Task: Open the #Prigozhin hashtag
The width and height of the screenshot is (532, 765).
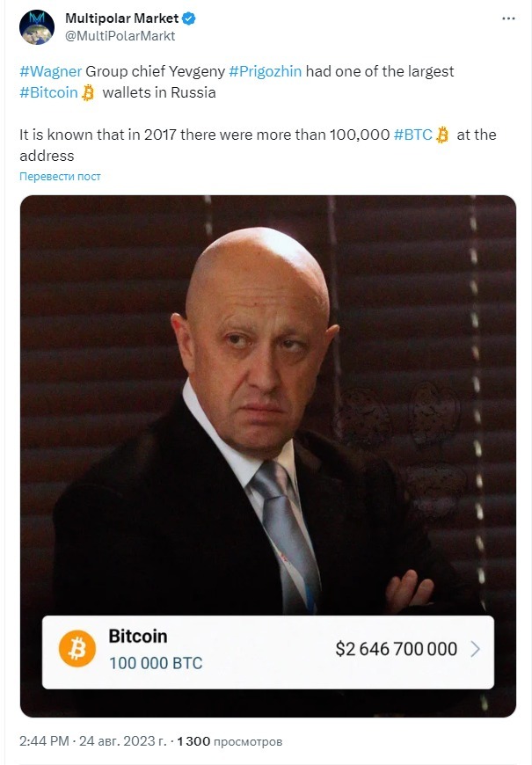Action: point(265,71)
